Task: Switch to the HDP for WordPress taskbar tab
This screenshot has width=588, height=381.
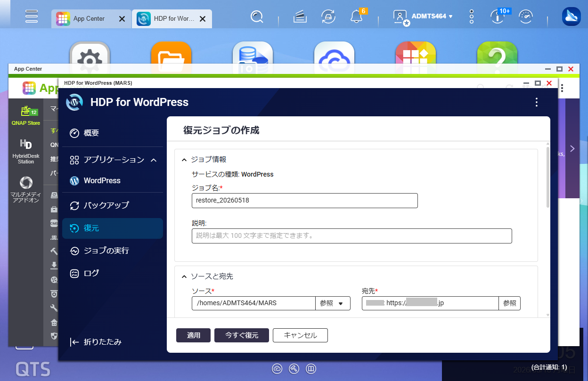Action: point(167,19)
